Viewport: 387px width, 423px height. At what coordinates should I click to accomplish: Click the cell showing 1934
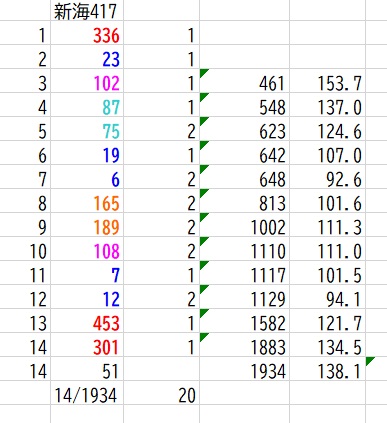(x=245, y=371)
